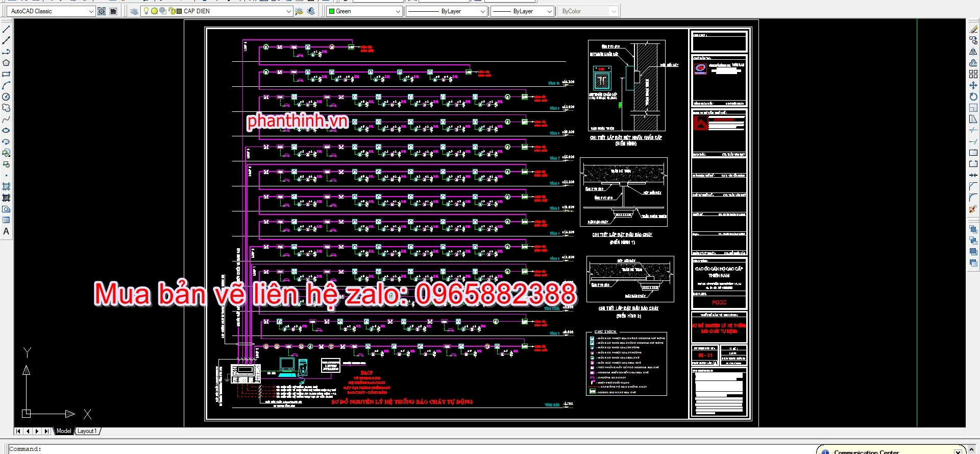Open Workspace Settings gear icon
The width and height of the screenshot is (980, 454).
102,11
